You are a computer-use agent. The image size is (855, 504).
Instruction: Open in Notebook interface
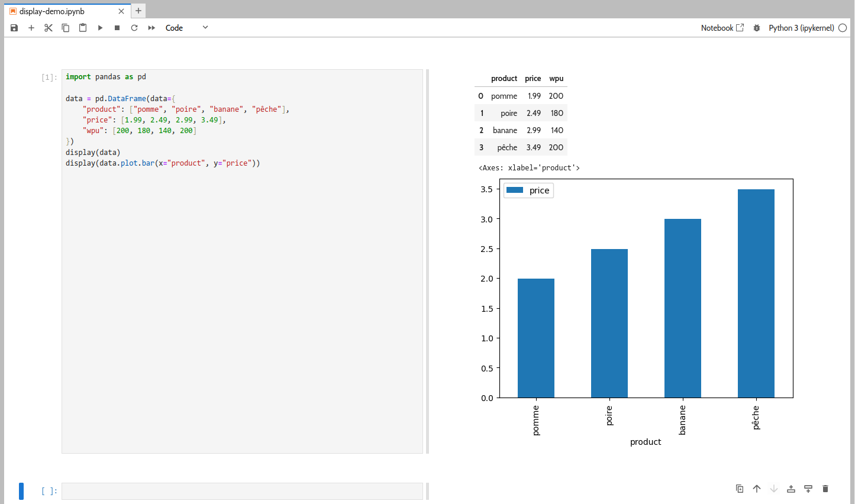pyautogui.click(x=722, y=28)
